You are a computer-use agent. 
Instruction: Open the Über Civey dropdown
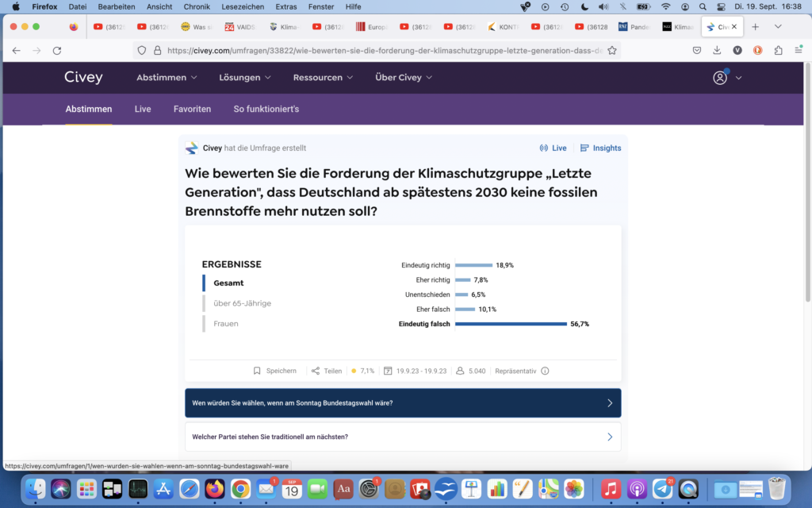(404, 78)
